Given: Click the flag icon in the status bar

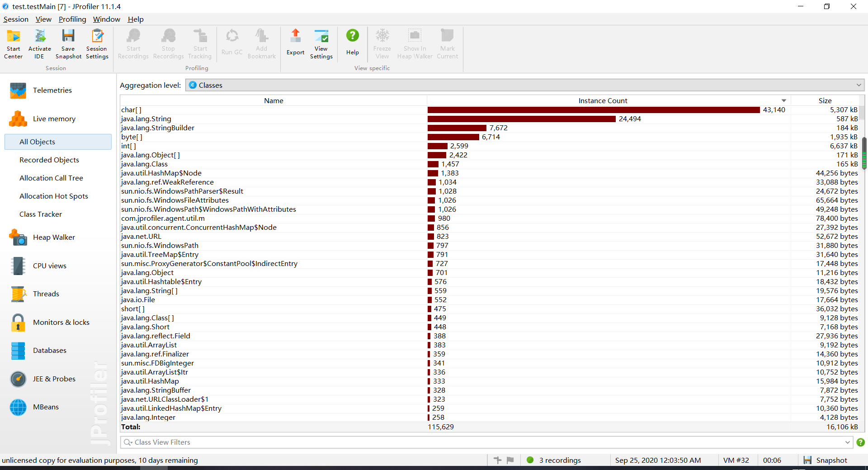Looking at the screenshot, I should tap(510, 460).
